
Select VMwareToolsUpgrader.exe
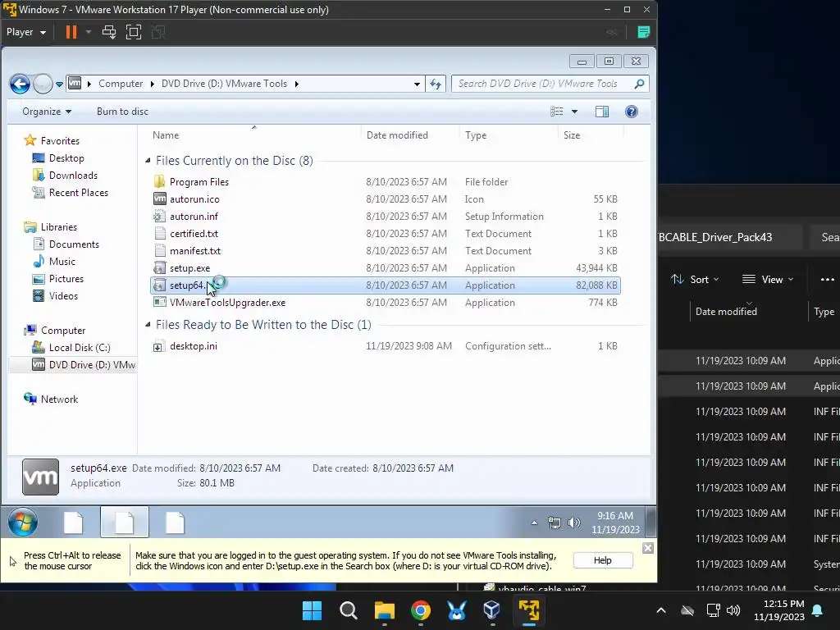pyautogui.click(x=386, y=302)
